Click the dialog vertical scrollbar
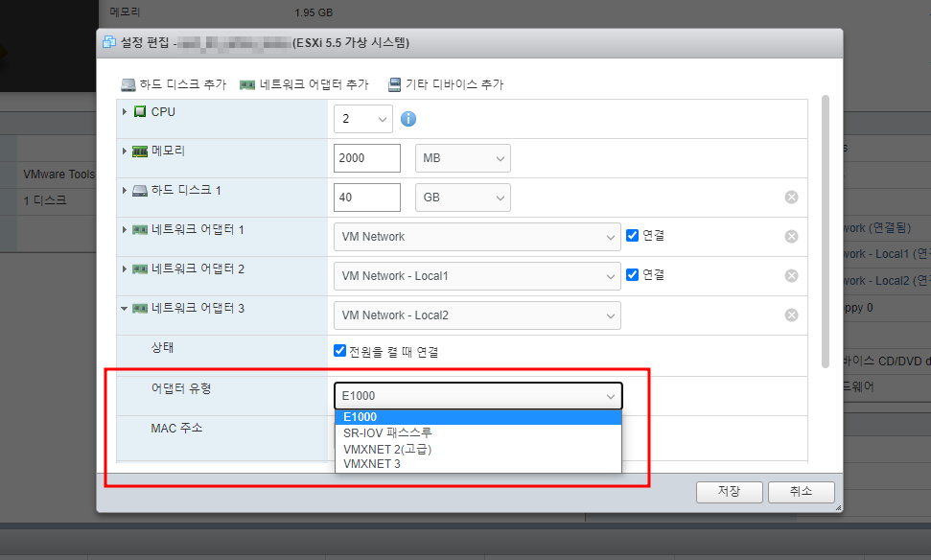The image size is (931, 560). [825, 232]
